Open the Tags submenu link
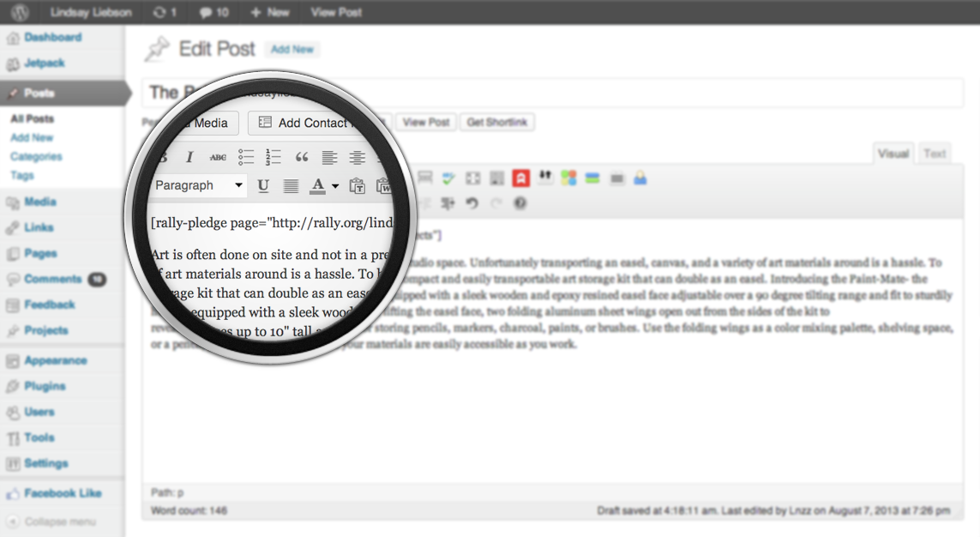 (22, 175)
